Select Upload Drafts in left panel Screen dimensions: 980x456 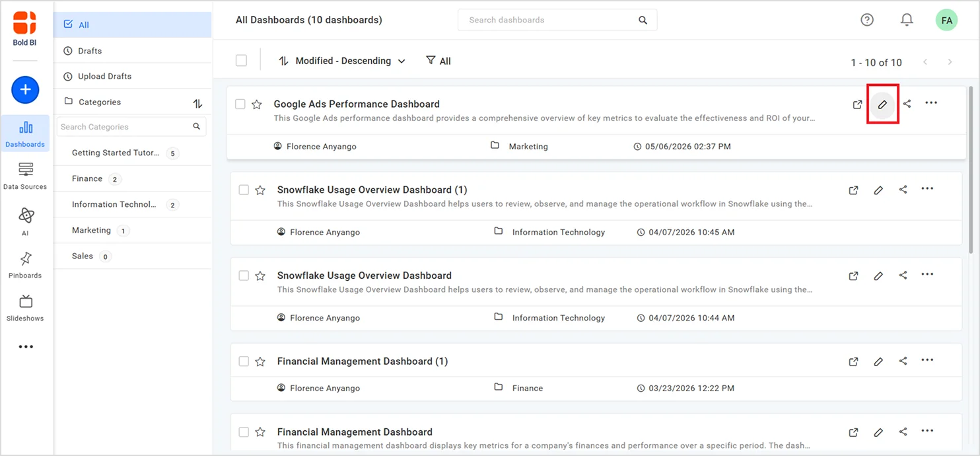coord(133,76)
